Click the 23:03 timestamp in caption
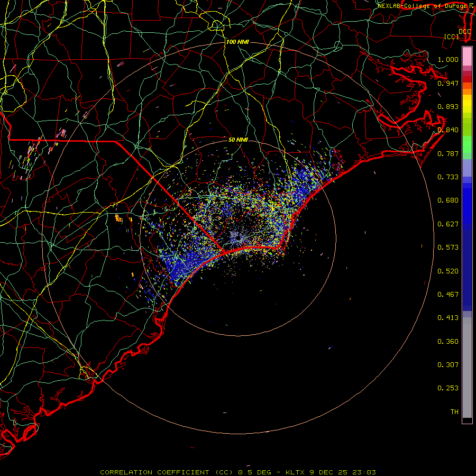This screenshot has height=476, width=476. (x=364, y=472)
